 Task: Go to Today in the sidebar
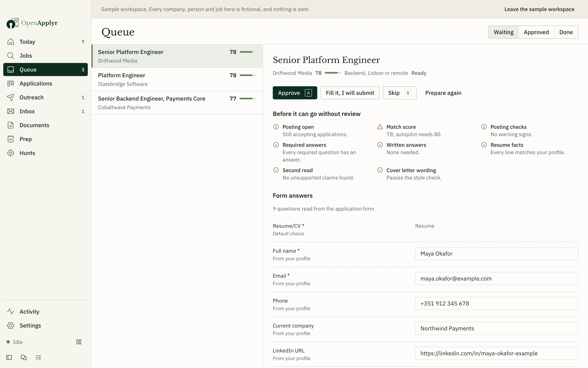coord(46,42)
